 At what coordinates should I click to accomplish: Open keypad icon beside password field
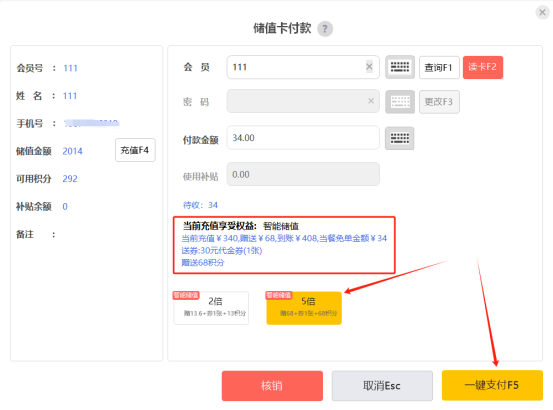pos(400,102)
